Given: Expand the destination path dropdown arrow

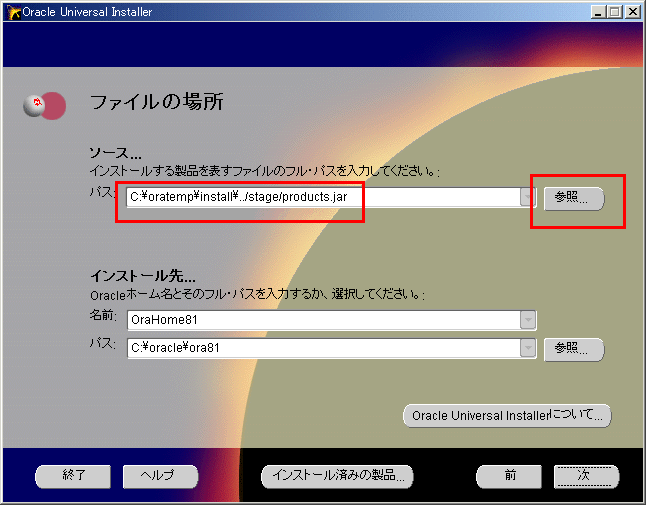Looking at the screenshot, I should [x=528, y=348].
